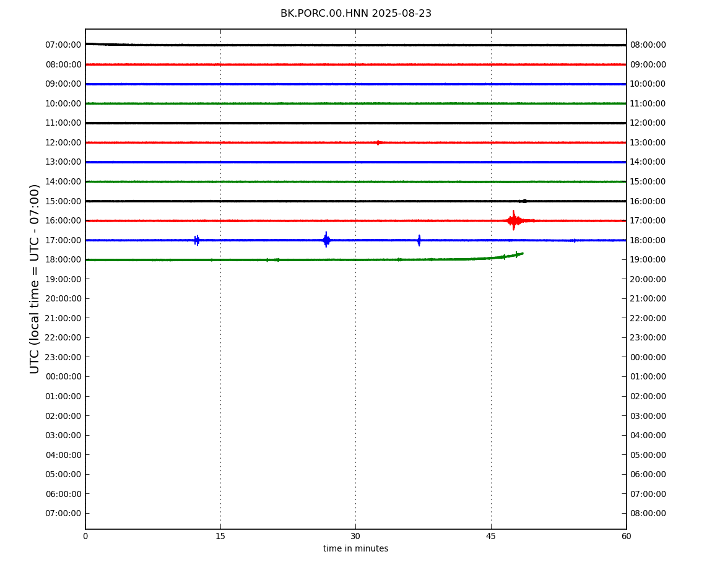712x588 pixels.
Task: Click the black blip at the end of the 15:00:00 trace
Action: click(523, 201)
